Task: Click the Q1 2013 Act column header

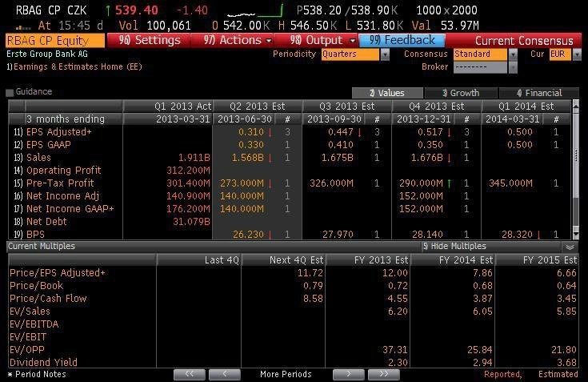Action: pyautogui.click(x=168, y=107)
